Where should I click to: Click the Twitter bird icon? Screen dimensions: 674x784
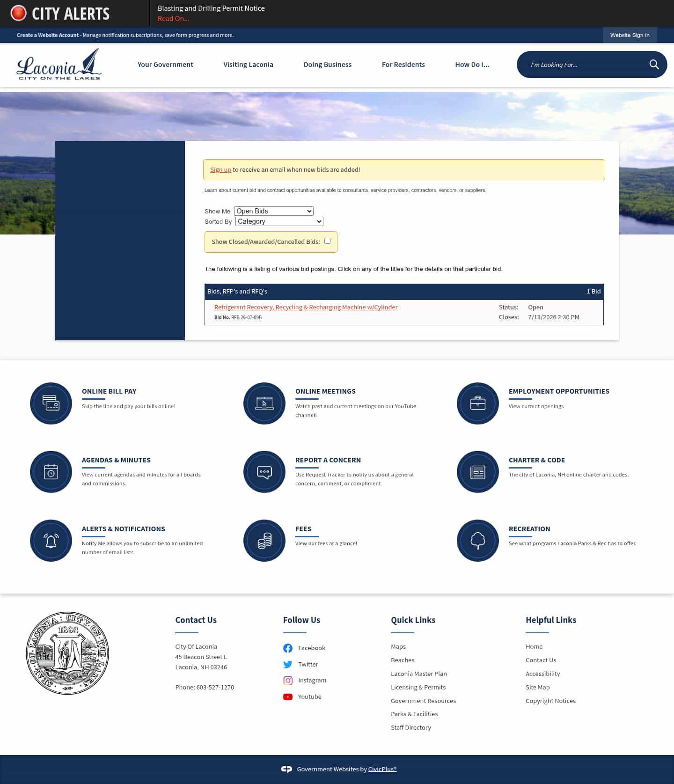pos(288,665)
